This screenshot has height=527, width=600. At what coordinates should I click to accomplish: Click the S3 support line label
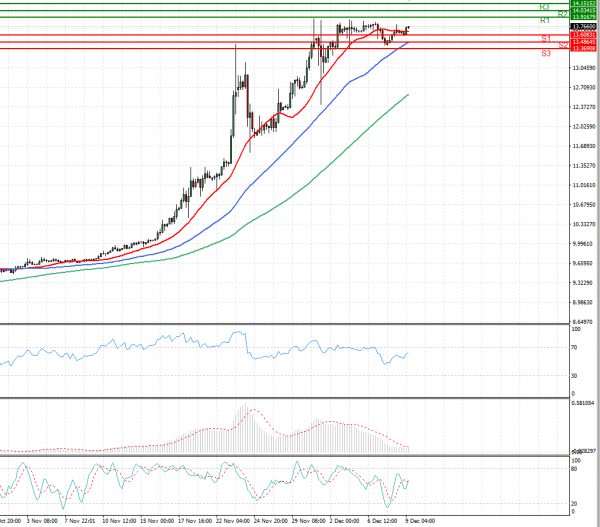click(x=546, y=54)
